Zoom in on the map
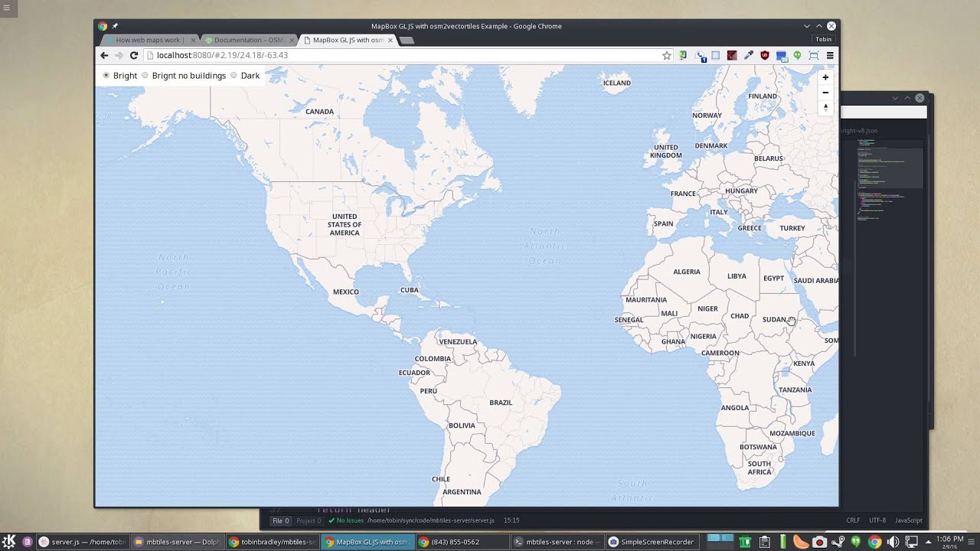Viewport: 980px width, 551px height. [825, 77]
